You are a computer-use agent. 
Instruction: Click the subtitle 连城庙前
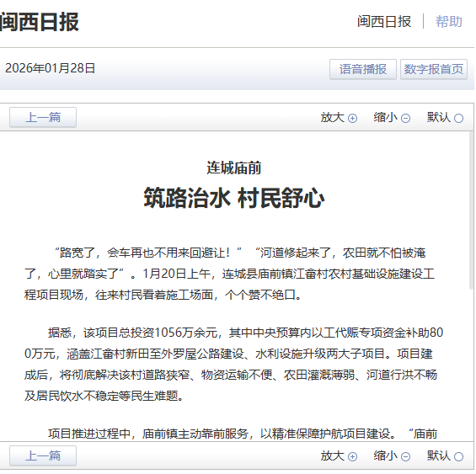[233, 168]
